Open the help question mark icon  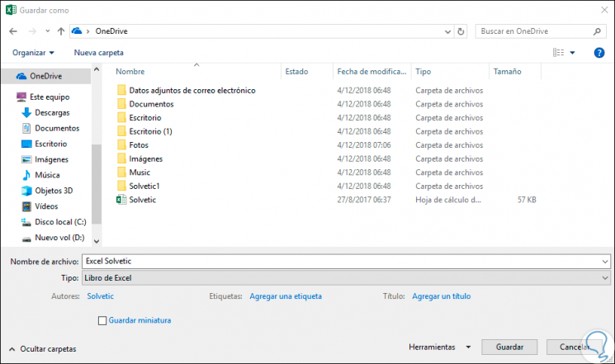pyautogui.click(x=599, y=52)
